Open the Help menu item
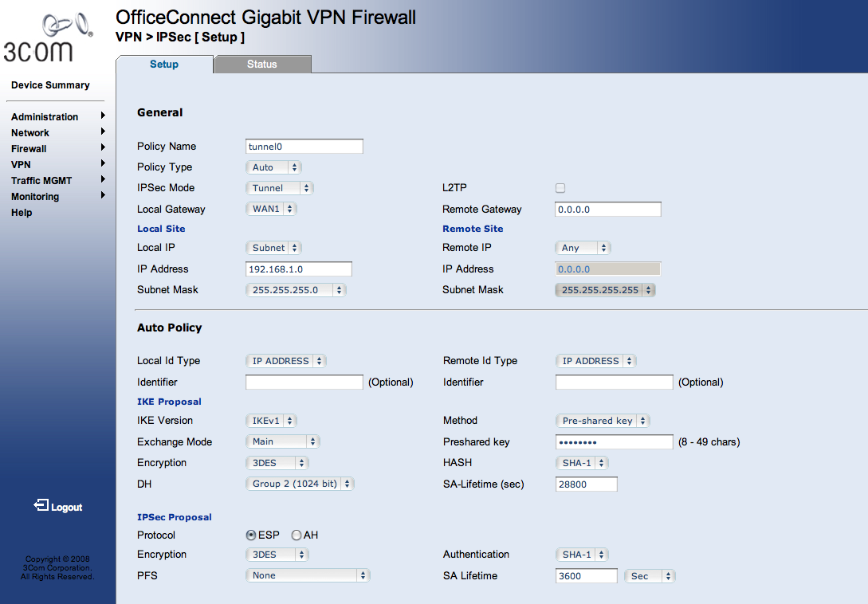 22,213
